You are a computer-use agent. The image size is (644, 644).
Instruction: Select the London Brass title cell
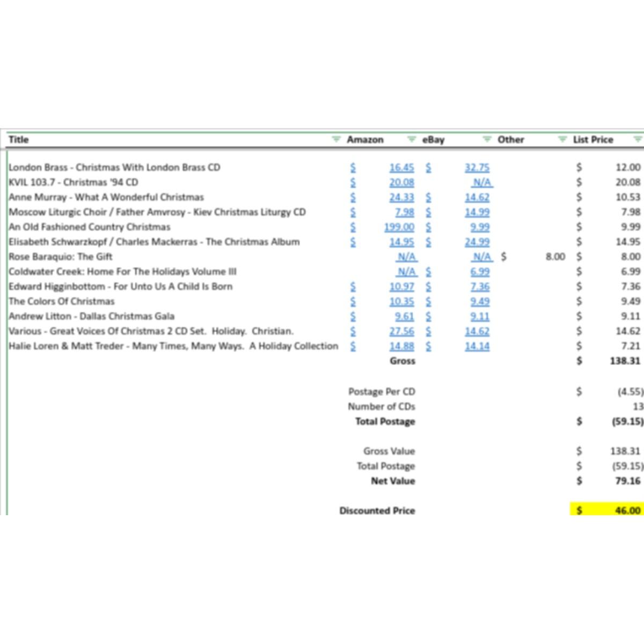114,167
